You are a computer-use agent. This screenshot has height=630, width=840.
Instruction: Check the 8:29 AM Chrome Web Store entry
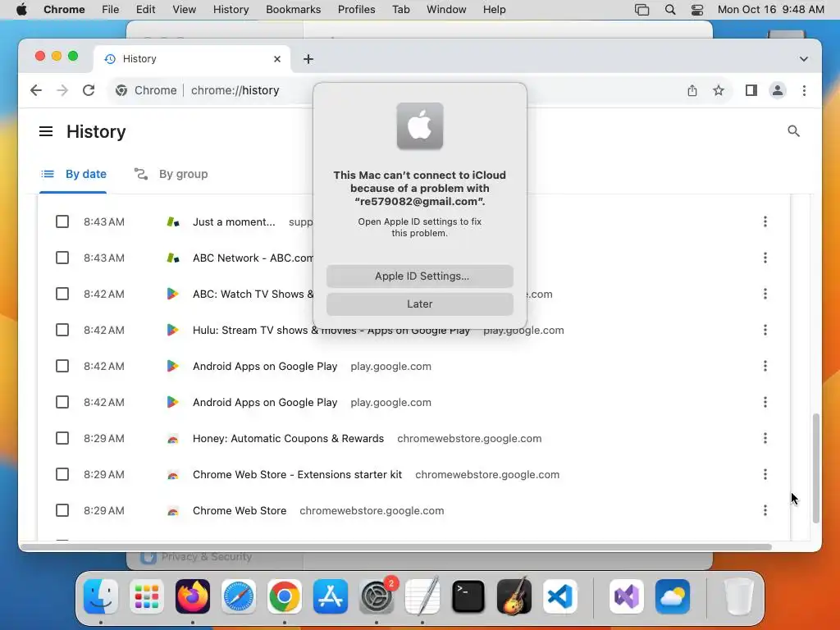62,510
